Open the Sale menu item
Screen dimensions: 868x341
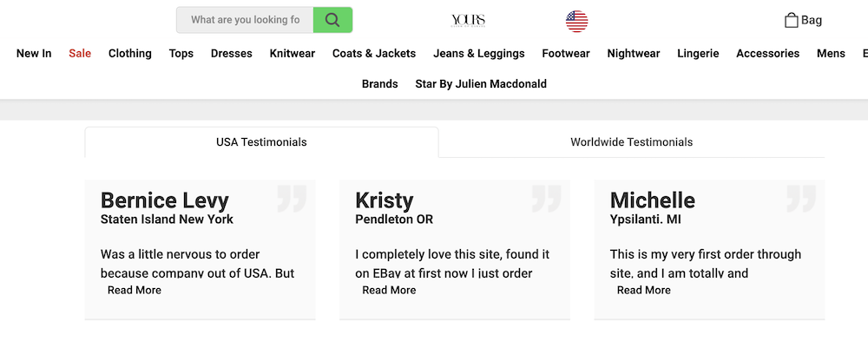tap(80, 54)
